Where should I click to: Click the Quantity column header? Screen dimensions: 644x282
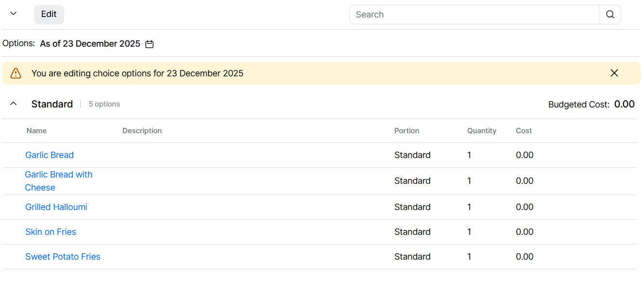coord(481,131)
